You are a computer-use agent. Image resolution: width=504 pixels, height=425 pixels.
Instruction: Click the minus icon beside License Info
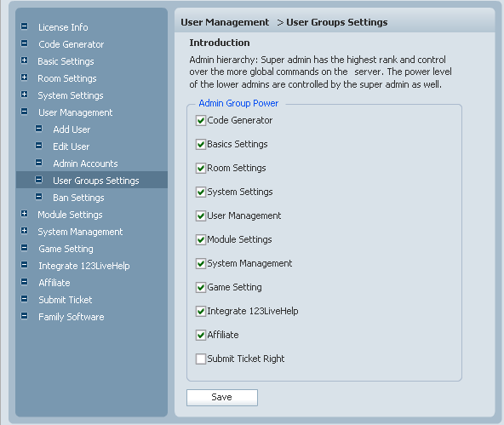pyautogui.click(x=24, y=26)
